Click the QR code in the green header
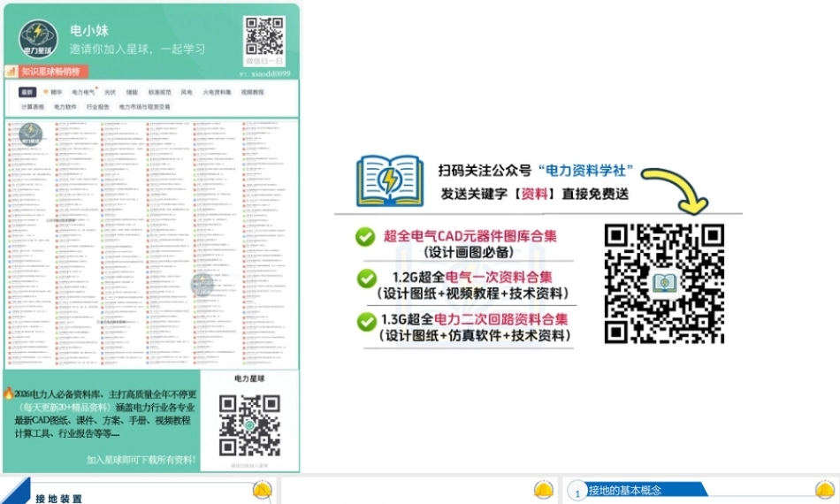Viewport: 840px width, 504px height. tap(264, 35)
